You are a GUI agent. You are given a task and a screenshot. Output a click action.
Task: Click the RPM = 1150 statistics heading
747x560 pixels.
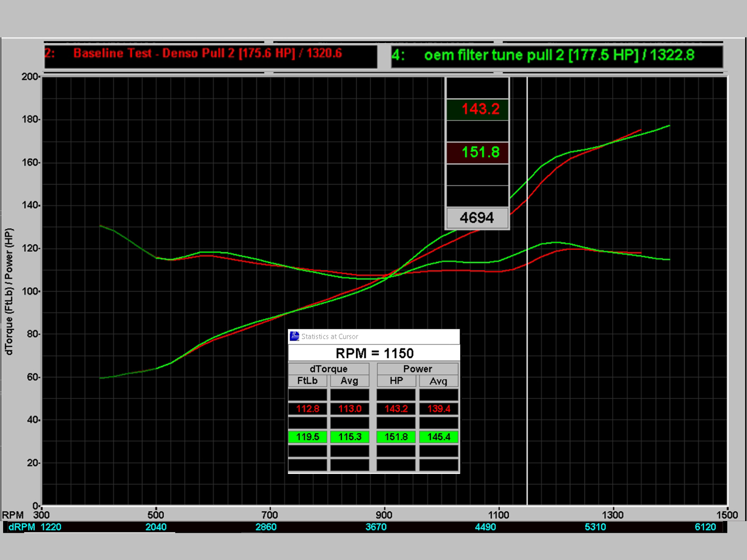coord(374,353)
